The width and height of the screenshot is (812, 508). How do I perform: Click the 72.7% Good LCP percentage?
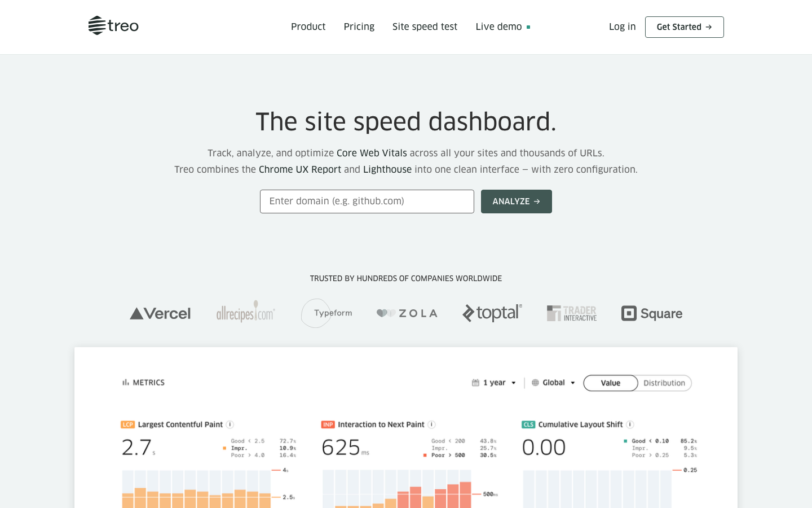288,441
